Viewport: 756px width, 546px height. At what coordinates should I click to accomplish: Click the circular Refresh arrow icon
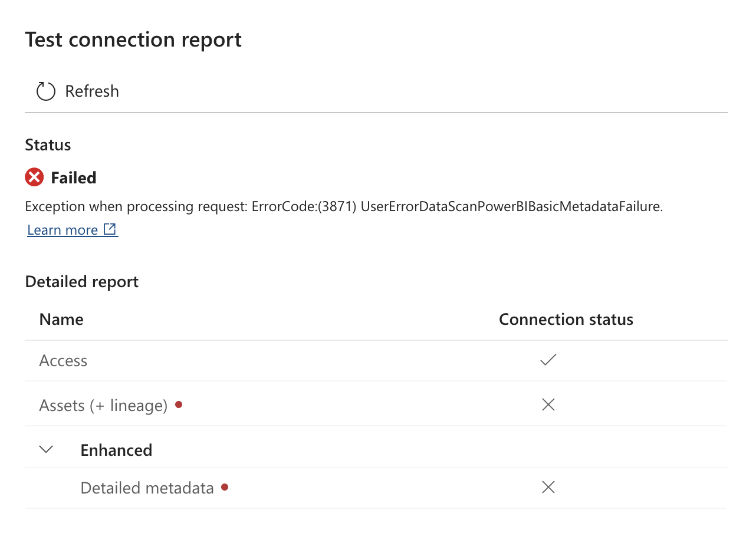46,91
